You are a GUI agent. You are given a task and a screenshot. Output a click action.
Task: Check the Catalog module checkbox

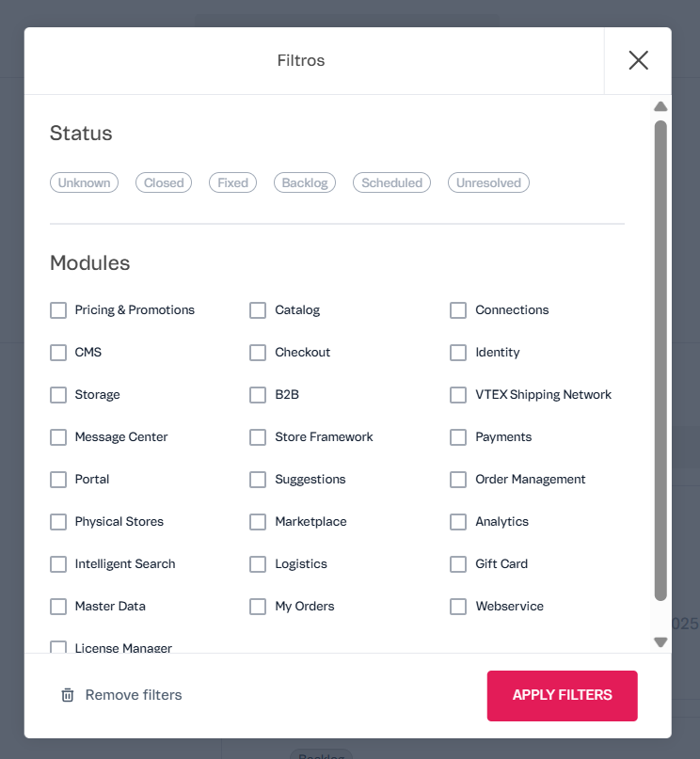tap(258, 310)
